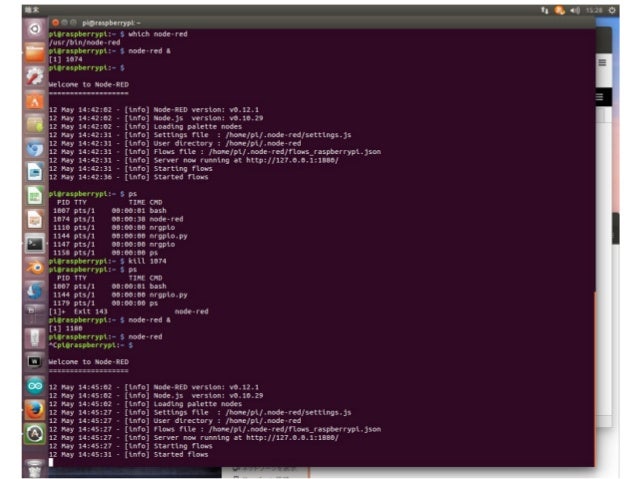Close the pi@raspberrypi terminal window
The image size is (638, 479).
coord(56,23)
